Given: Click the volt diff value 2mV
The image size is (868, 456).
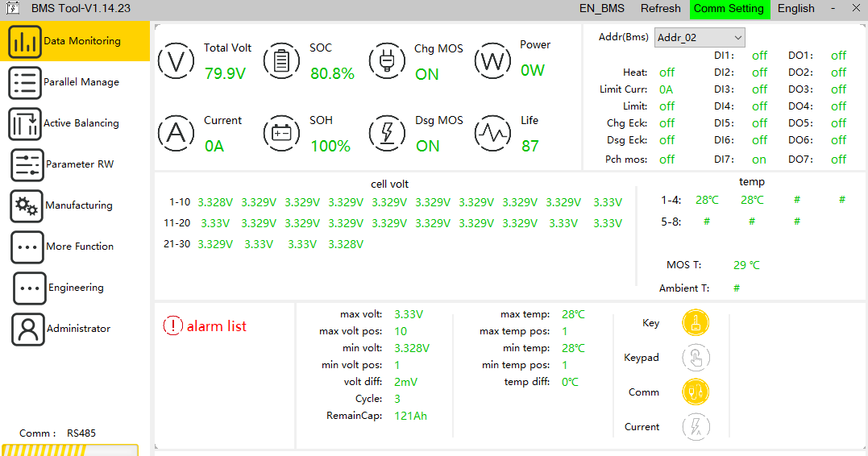Looking at the screenshot, I should click(x=405, y=382).
